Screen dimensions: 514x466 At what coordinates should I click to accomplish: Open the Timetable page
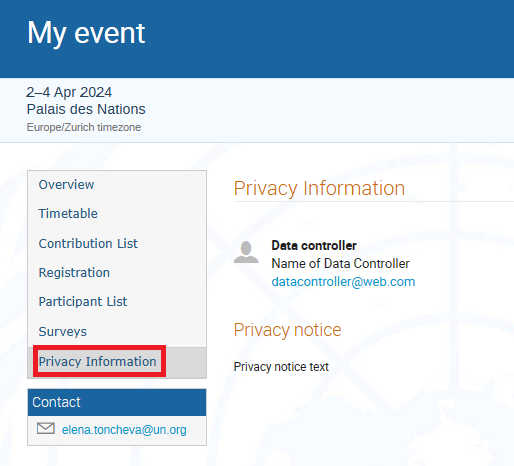click(68, 214)
